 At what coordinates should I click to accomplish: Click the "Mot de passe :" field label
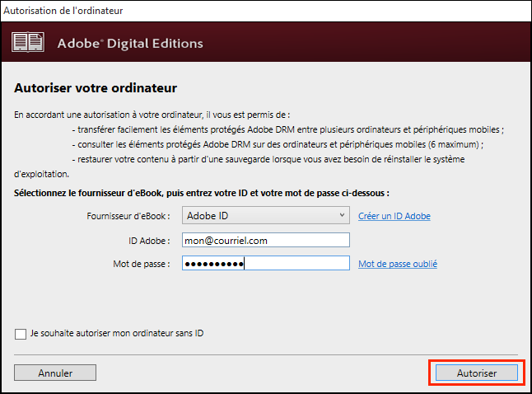pyautogui.click(x=141, y=264)
